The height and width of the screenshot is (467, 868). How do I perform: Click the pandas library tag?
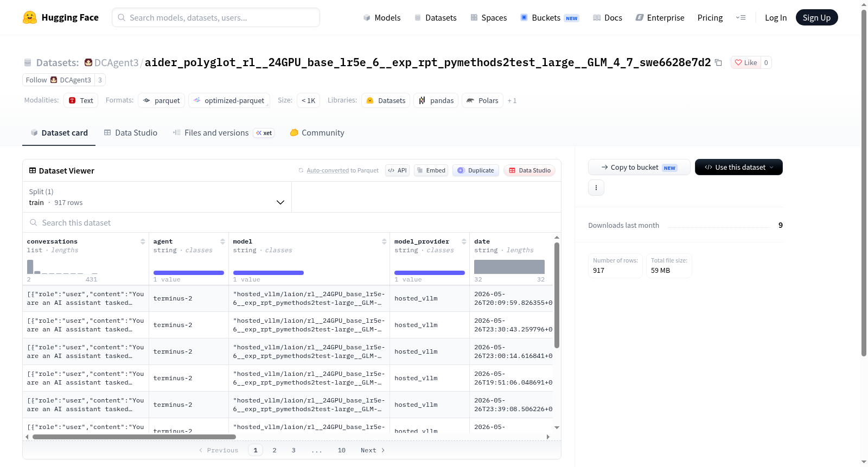tap(436, 100)
